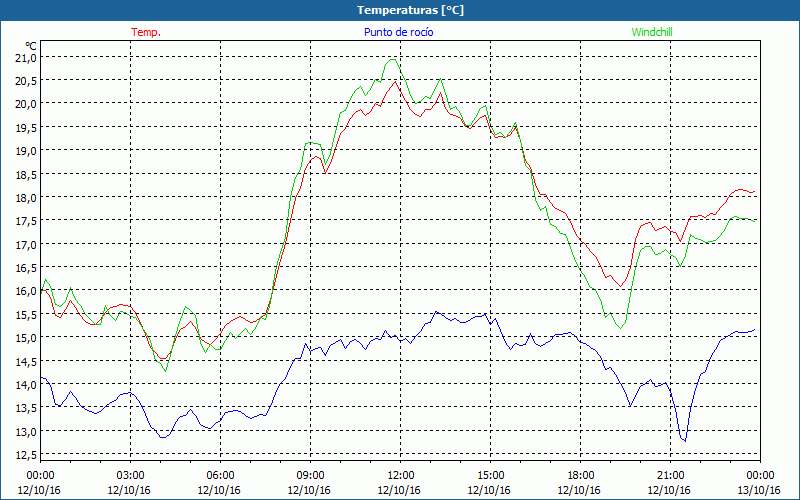This screenshot has height=500, width=800.
Task: Click the "15,5" y-axis value
Action: (x=28, y=314)
